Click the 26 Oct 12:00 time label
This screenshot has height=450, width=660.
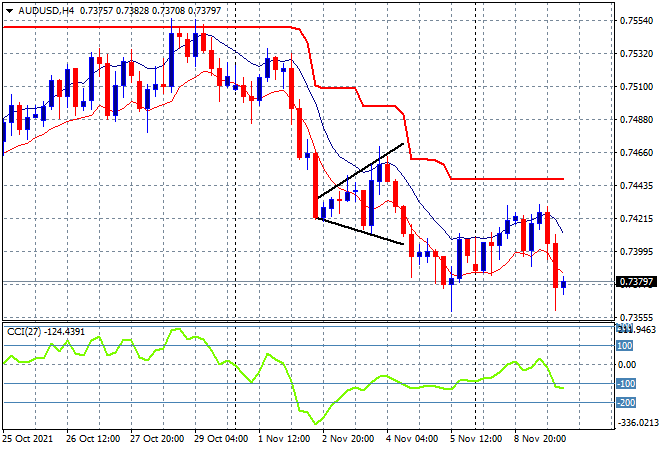93,439
